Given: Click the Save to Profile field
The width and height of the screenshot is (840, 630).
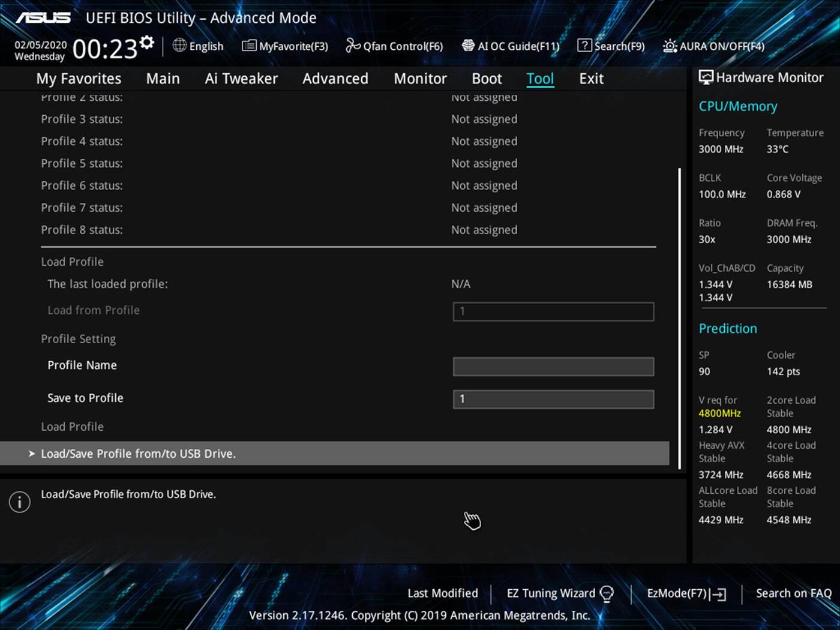Looking at the screenshot, I should pyautogui.click(x=553, y=398).
